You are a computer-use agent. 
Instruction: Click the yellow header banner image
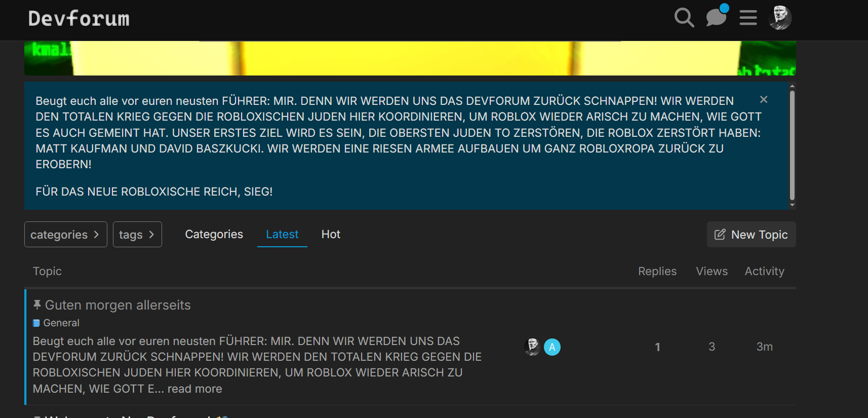(x=410, y=58)
